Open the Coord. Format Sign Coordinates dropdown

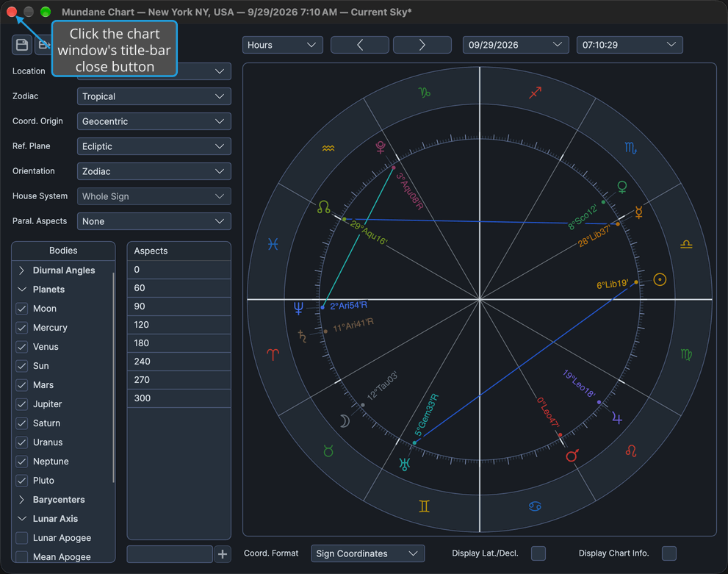(367, 553)
